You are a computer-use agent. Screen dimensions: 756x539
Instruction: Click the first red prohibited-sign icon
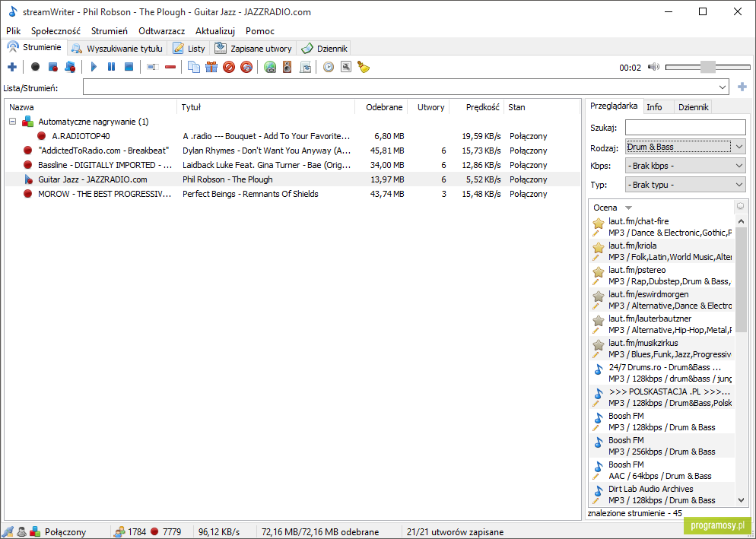pyautogui.click(x=228, y=67)
